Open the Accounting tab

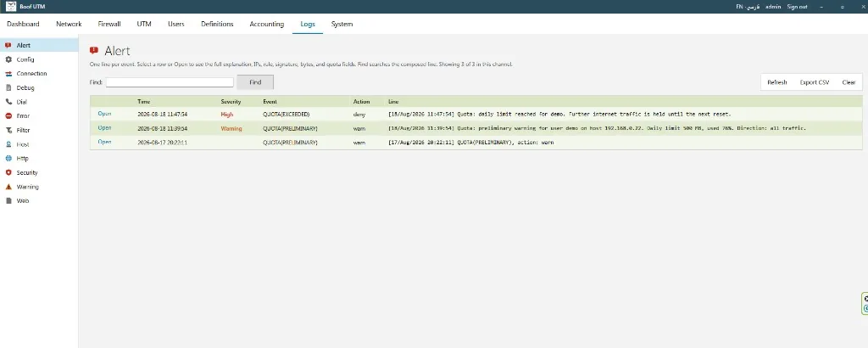pos(267,24)
